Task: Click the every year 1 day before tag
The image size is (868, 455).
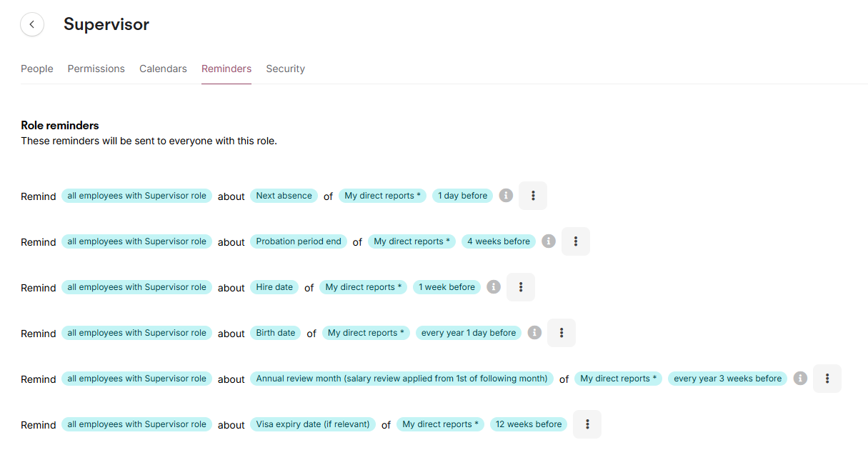Action: tap(469, 333)
